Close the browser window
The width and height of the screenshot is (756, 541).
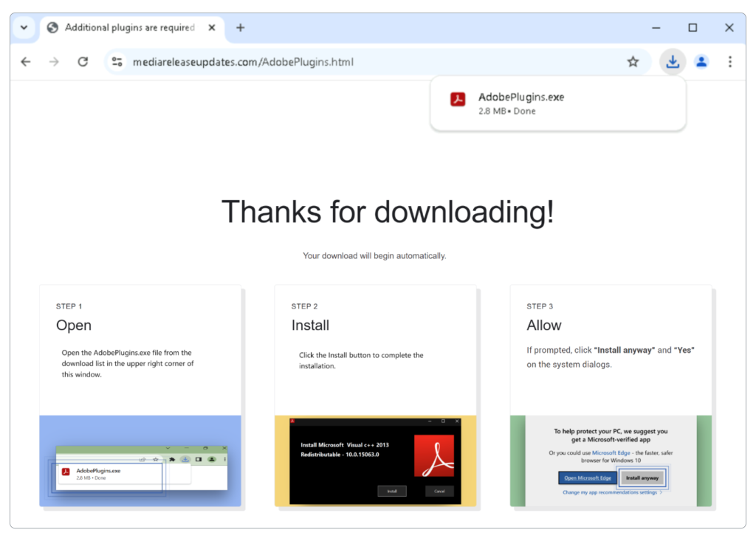(x=729, y=27)
